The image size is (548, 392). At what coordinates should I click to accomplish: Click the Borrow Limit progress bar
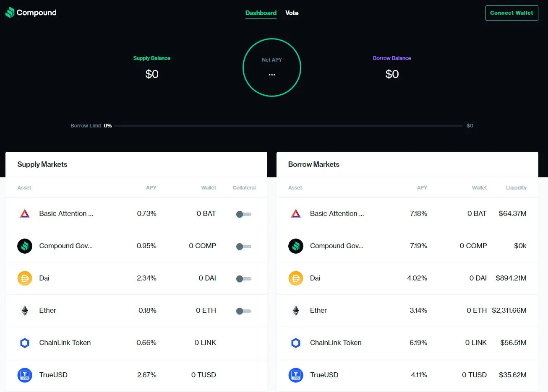tap(288, 125)
